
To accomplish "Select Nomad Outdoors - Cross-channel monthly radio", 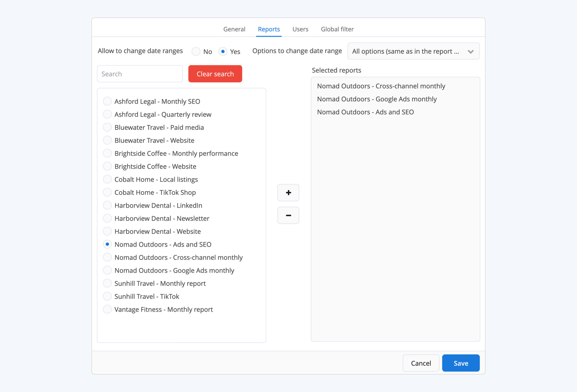I will pos(107,257).
